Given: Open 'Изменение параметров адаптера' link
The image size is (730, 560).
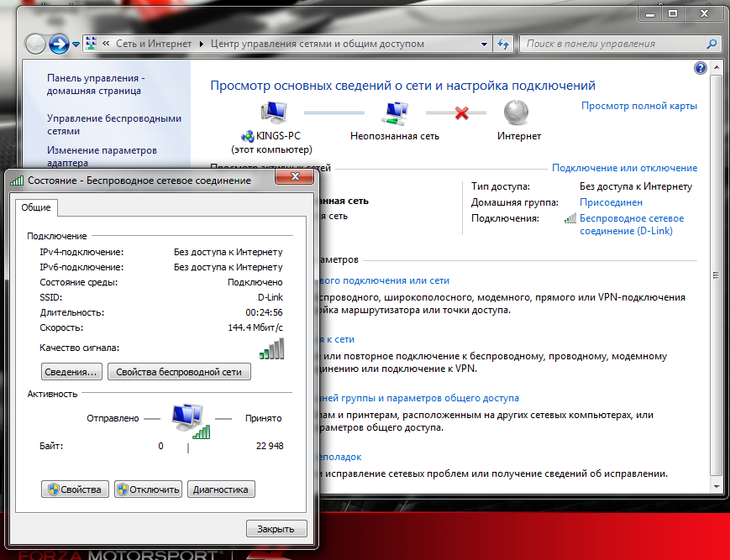Looking at the screenshot, I should pos(102,157).
